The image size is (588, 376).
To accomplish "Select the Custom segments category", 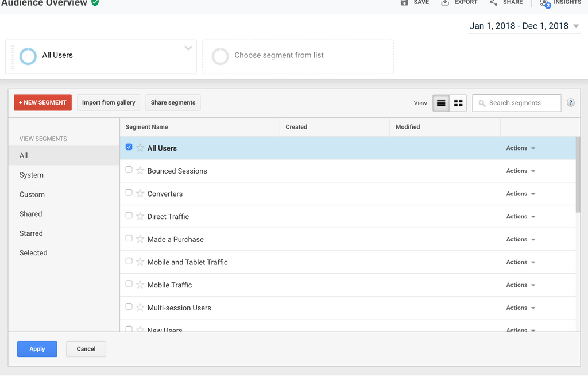I will pyautogui.click(x=32, y=194).
